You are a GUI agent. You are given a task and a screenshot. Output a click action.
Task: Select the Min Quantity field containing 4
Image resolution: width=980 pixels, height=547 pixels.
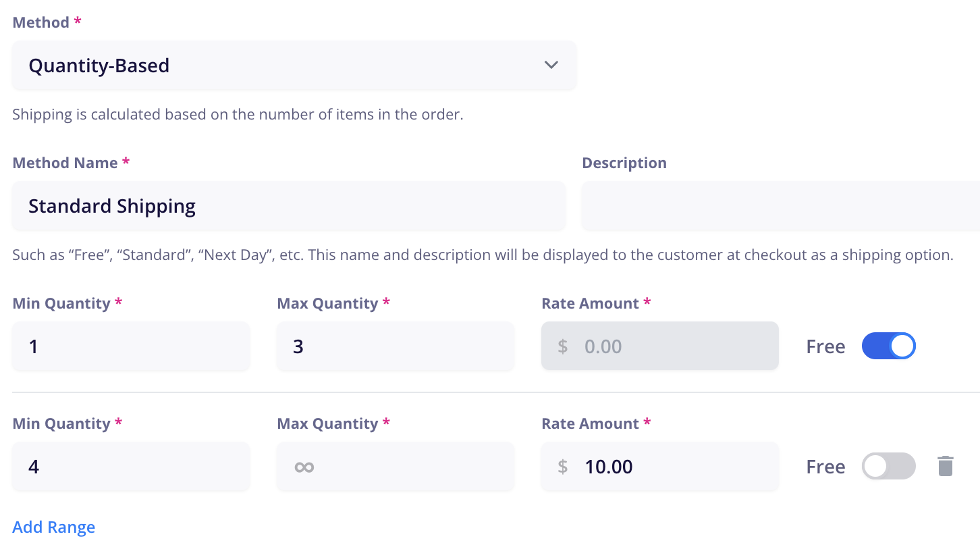coord(131,467)
